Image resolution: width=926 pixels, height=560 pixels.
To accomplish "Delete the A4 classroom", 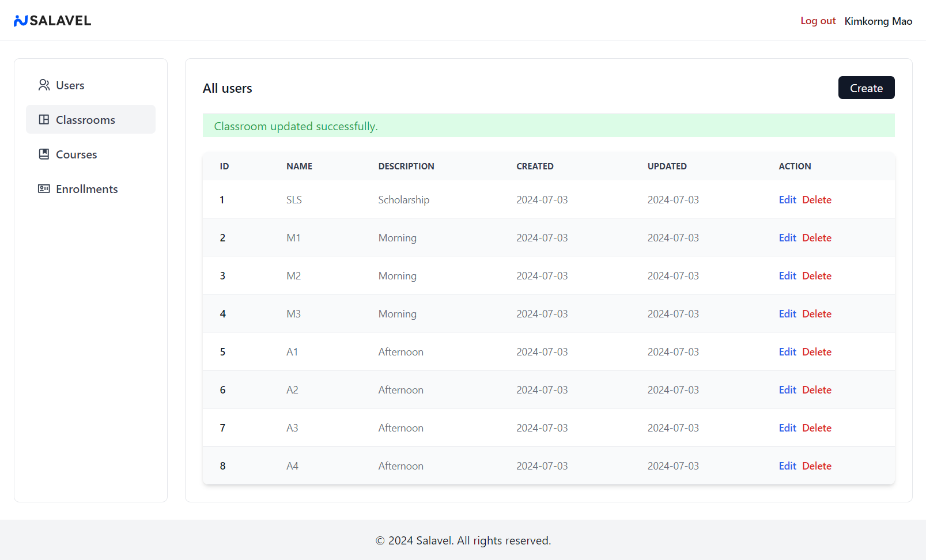I will (x=817, y=466).
